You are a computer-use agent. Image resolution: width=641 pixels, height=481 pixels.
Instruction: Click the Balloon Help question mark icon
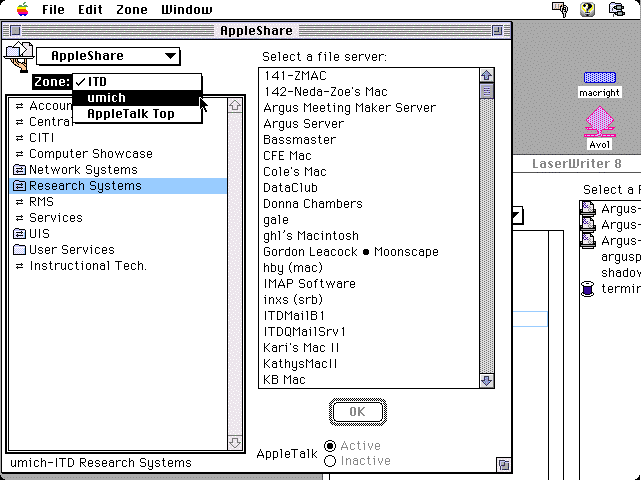588,9
